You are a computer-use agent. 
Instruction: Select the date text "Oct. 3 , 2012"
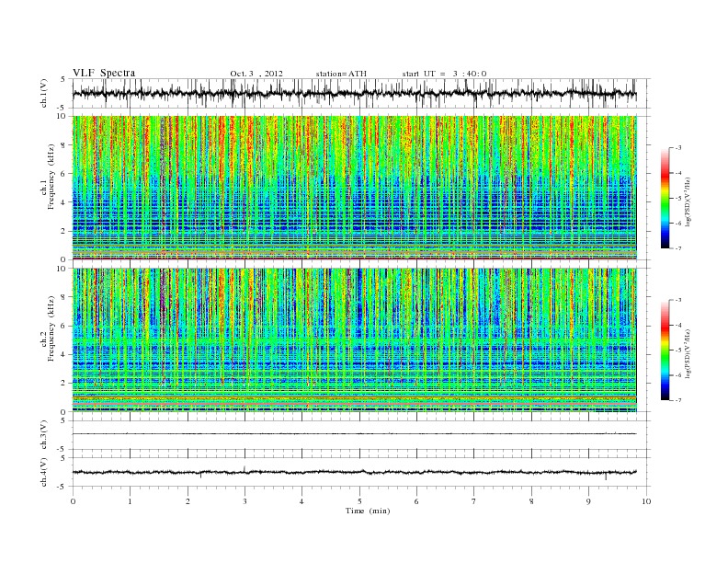point(256,74)
